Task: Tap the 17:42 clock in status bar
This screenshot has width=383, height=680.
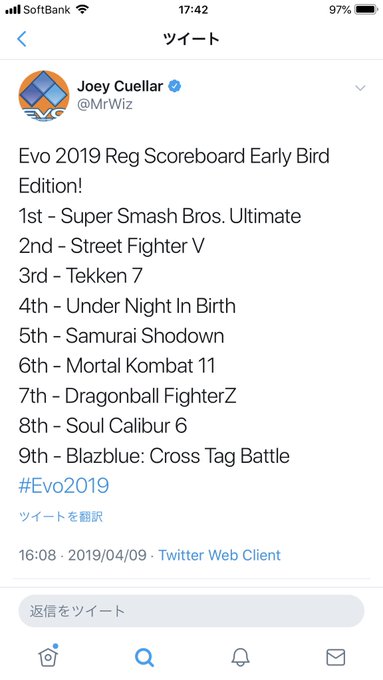Action: 191,10
